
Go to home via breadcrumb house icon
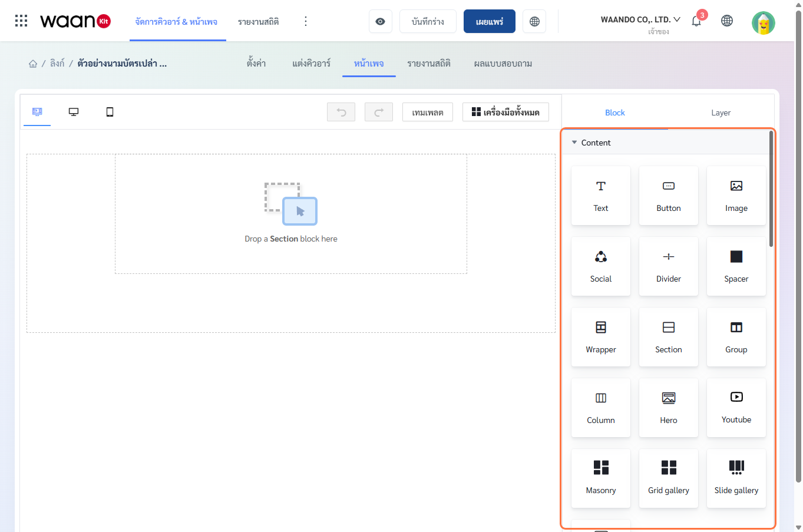tap(33, 64)
